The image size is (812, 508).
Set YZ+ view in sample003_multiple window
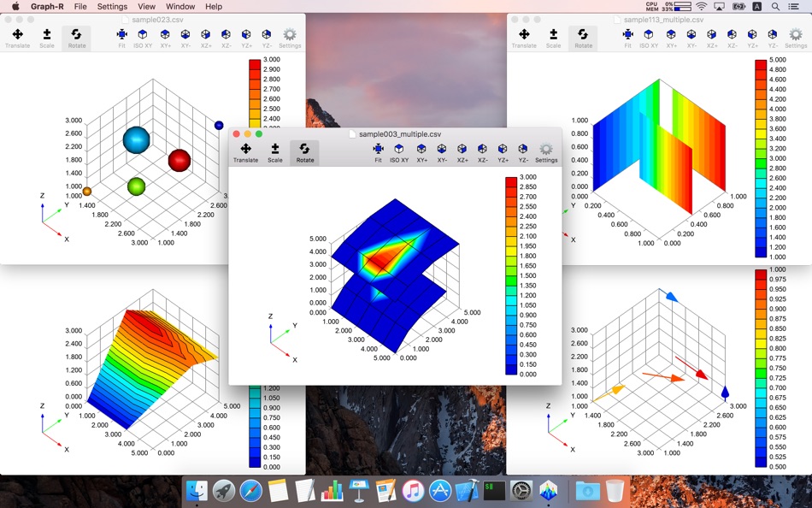pos(503,153)
